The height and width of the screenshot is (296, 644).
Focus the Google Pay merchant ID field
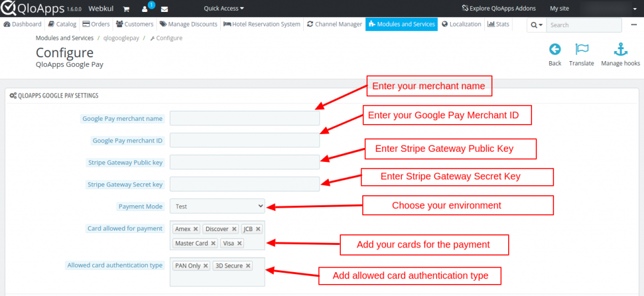[245, 140]
